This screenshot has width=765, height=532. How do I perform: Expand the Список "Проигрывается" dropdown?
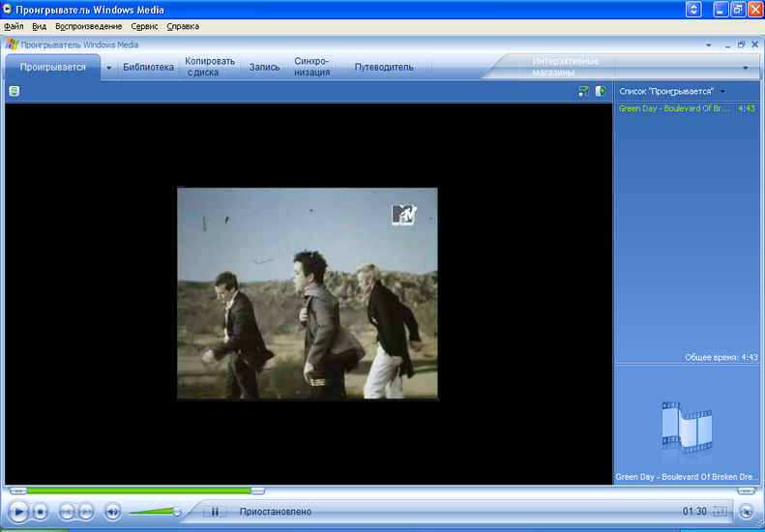coord(722,91)
